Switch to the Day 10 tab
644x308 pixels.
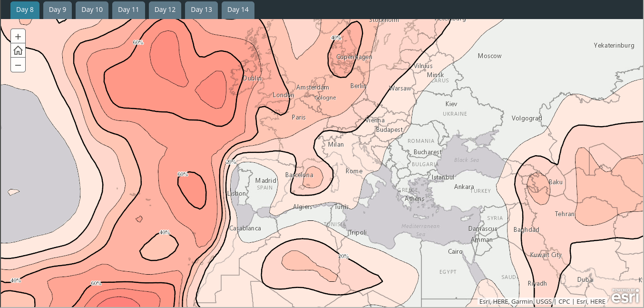92,10
